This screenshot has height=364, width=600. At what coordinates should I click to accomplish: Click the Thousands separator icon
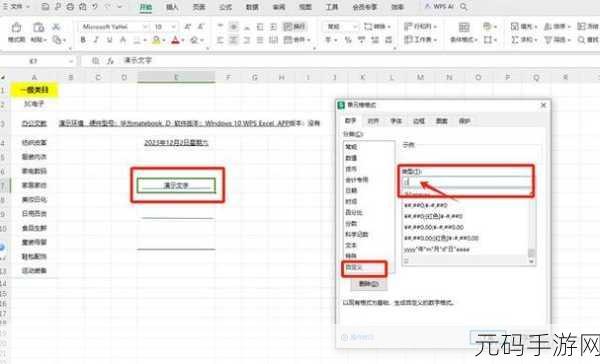[x=362, y=39]
